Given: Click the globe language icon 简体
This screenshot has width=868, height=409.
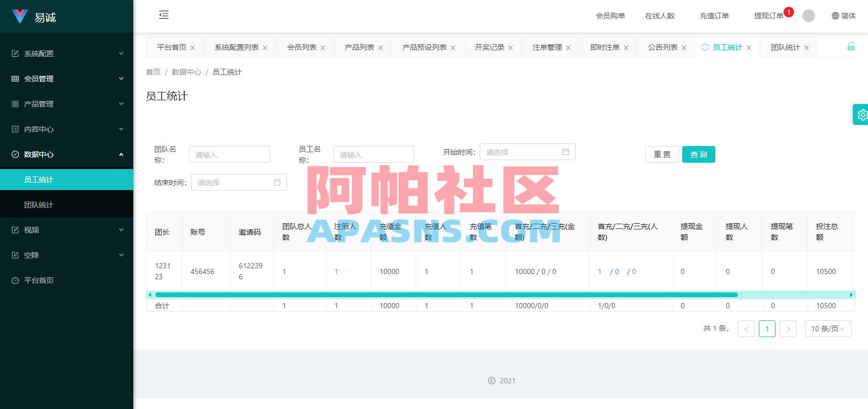Looking at the screenshot, I should [x=843, y=16].
